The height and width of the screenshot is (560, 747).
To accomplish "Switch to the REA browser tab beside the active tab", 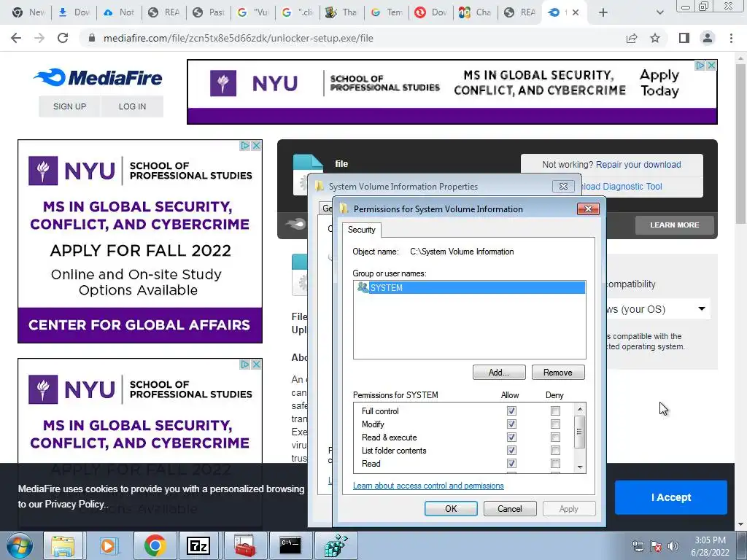I will click(519, 12).
